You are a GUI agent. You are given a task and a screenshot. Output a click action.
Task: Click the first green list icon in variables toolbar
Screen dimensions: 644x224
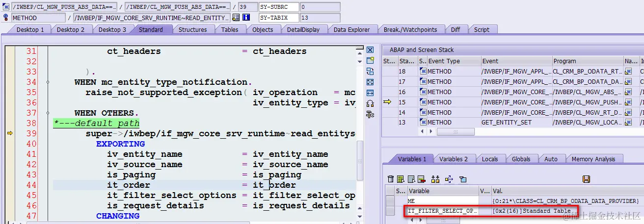tap(401, 179)
